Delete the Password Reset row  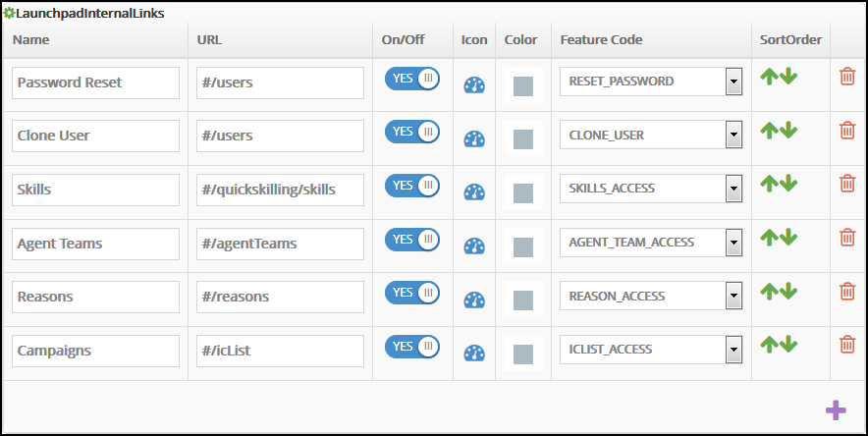point(846,77)
